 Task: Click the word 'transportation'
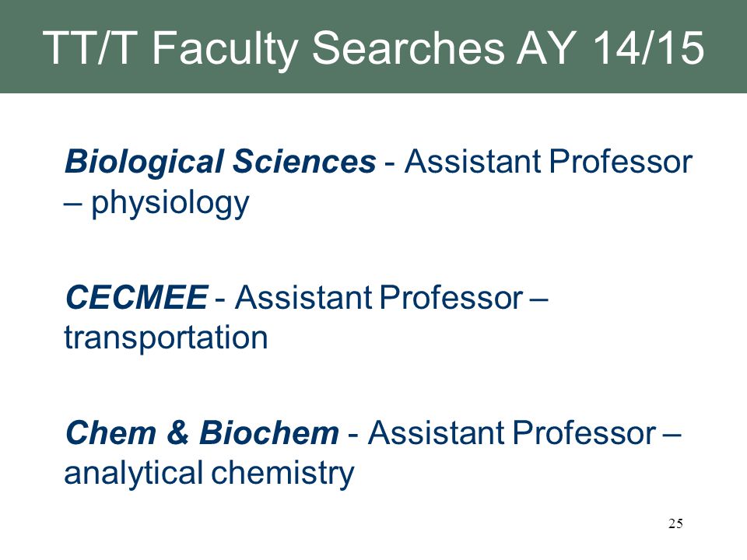[166, 338]
